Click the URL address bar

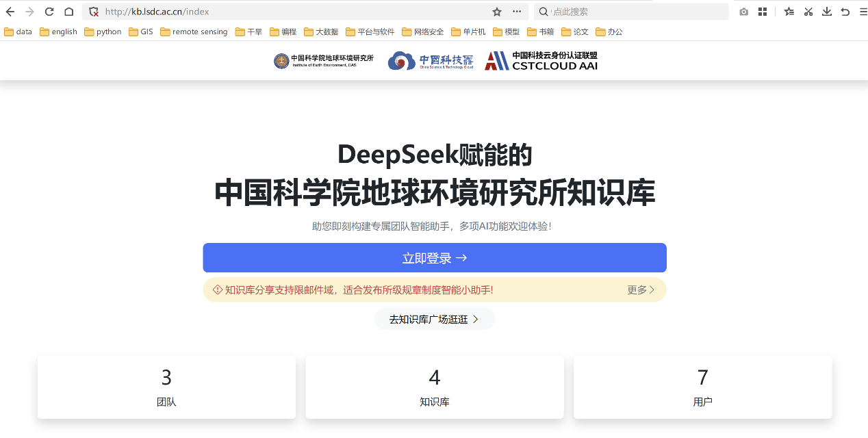(x=294, y=12)
